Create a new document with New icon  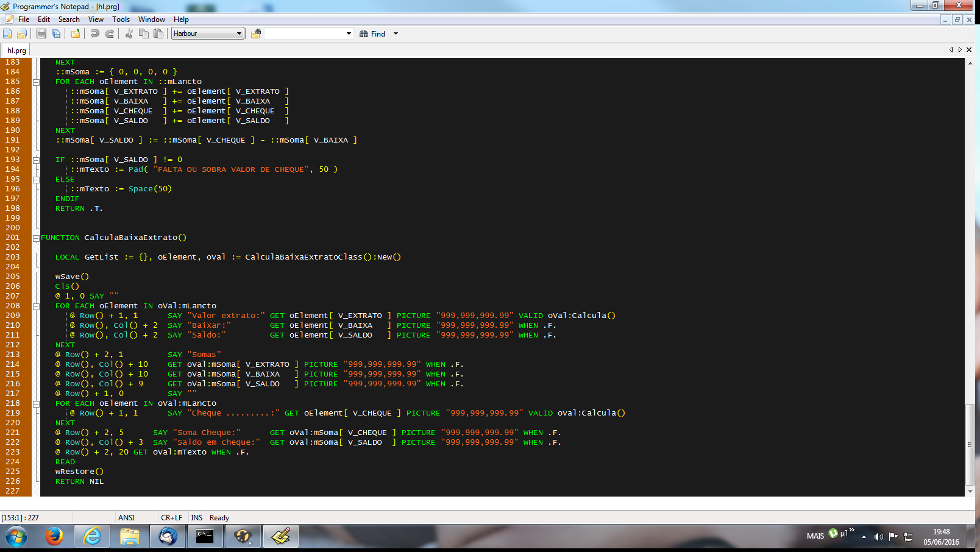(8, 34)
